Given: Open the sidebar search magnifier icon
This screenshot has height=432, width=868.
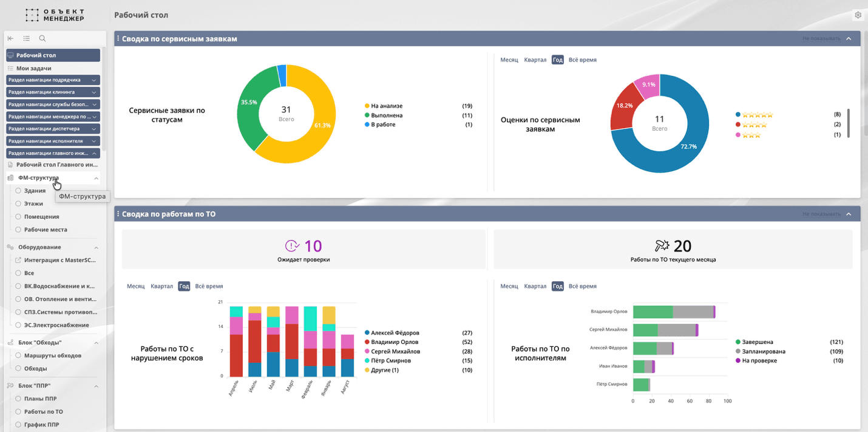Looking at the screenshot, I should [x=42, y=38].
